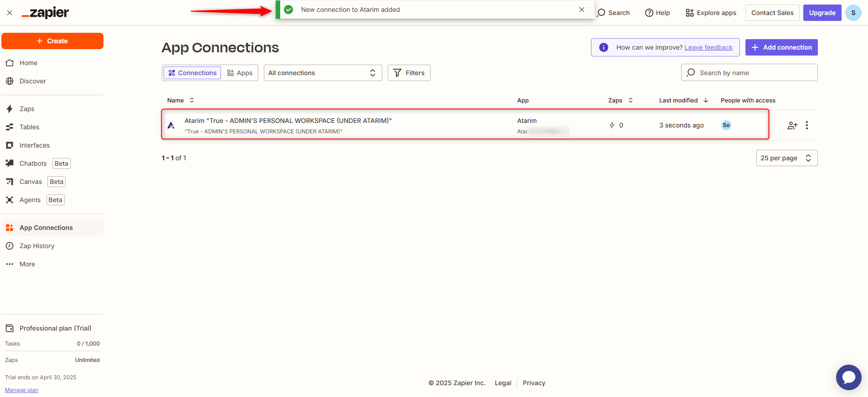Viewport: 868px width, 397px height.
Task: Go to Zap History in sidebar
Action: coord(36,246)
